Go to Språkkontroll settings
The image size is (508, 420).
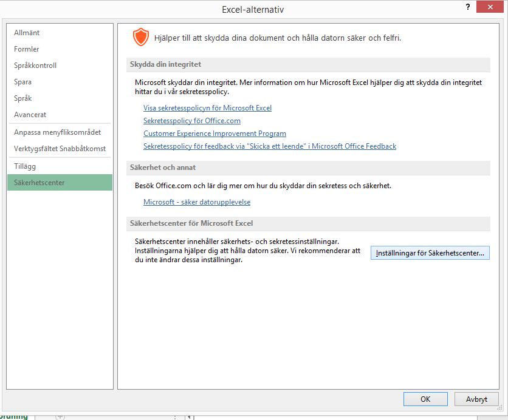point(60,66)
